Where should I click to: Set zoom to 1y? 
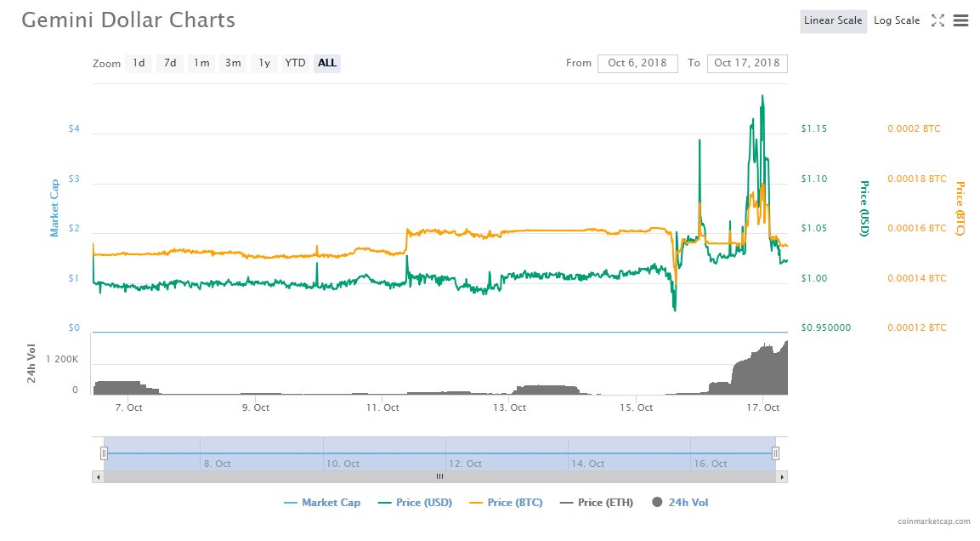click(264, 63)
